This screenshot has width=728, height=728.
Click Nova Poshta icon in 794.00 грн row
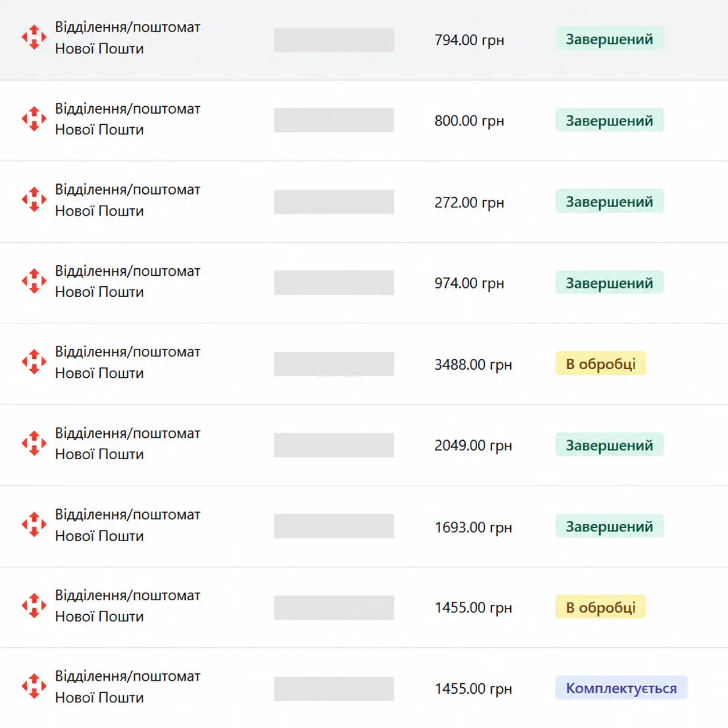click(34, 38)
